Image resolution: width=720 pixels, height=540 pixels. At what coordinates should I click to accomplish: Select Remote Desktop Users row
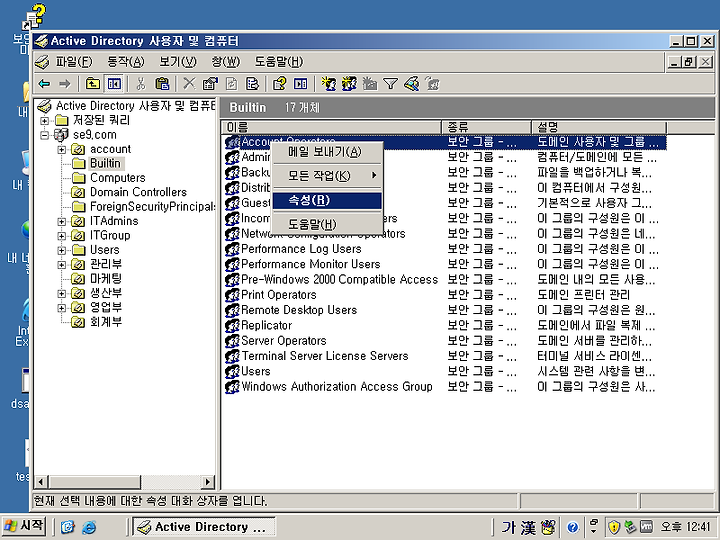pyautogui.click(x=445, y=310)
